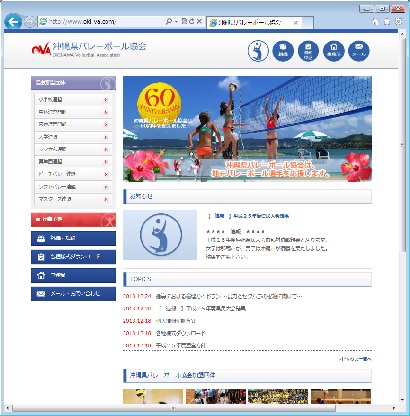
Task: Open the browser home icon
Action: [x=375, y=22]
